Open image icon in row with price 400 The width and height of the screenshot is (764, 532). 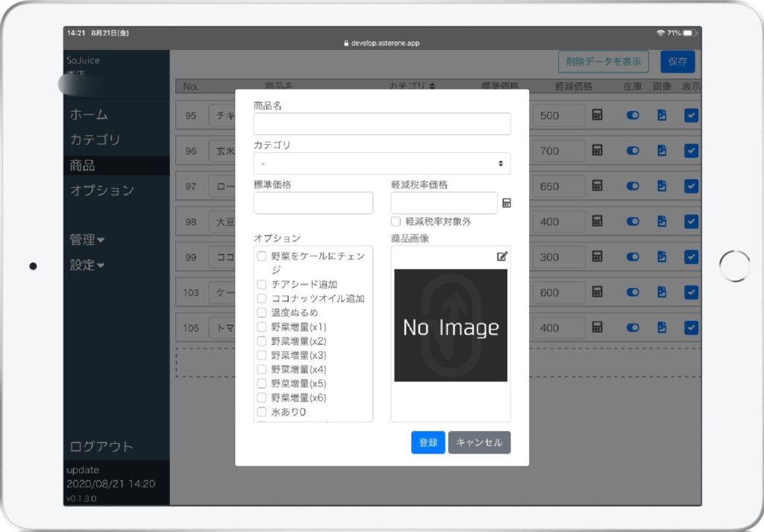[661, 222]
